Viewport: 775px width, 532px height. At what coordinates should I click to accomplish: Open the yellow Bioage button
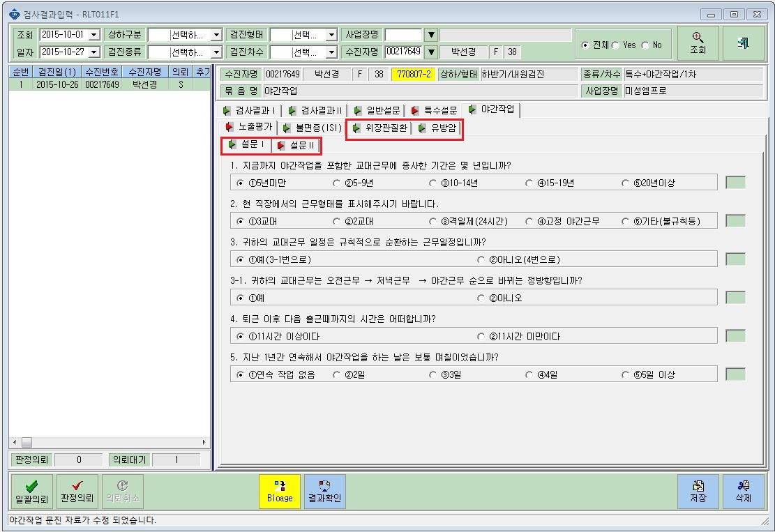click(x=280, y=492)
